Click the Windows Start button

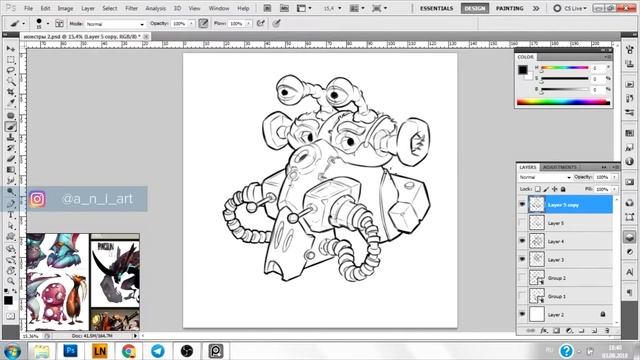12,351
